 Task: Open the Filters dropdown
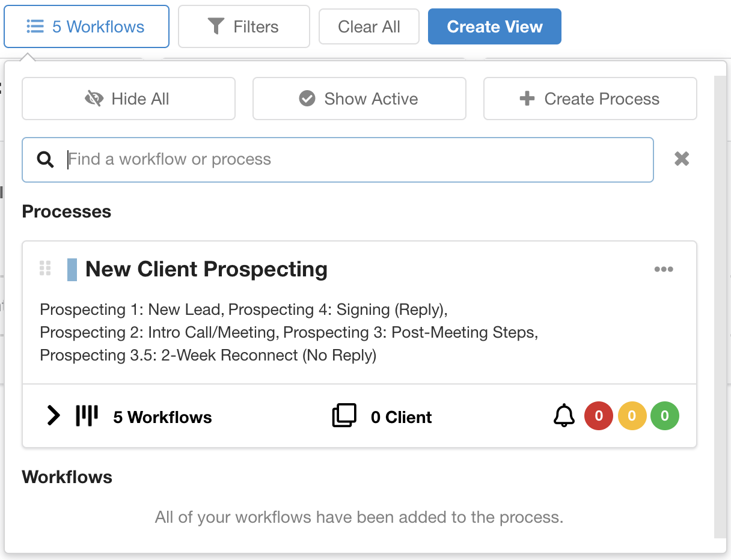(x=243, y=27)
